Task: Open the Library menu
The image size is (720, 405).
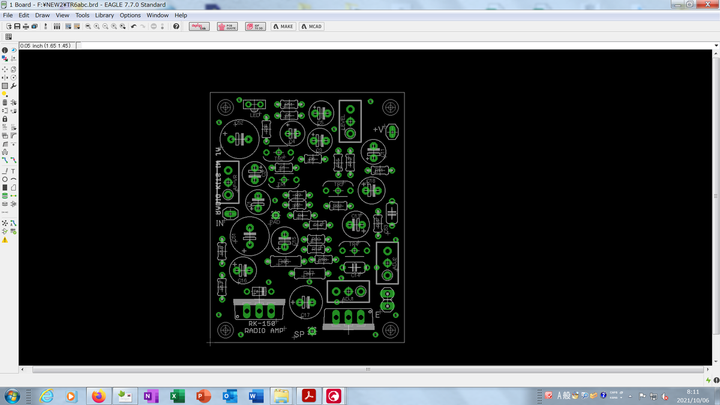Action: click(x=104, y=16)
